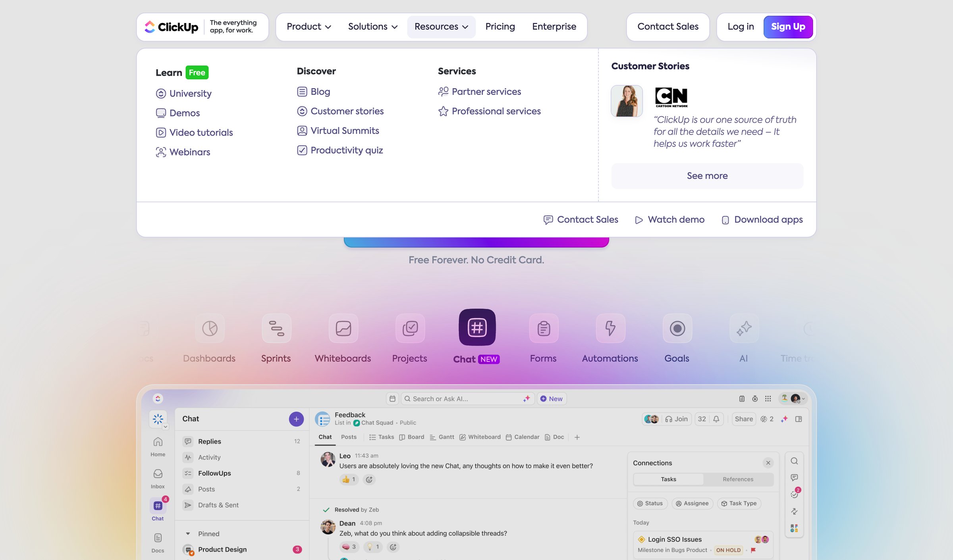
Task: Open Virtual Summits
Action: pos(338,130)
